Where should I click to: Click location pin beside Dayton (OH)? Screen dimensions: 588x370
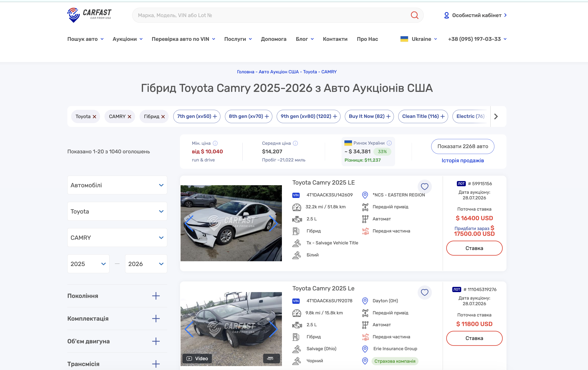coord(365,301)
